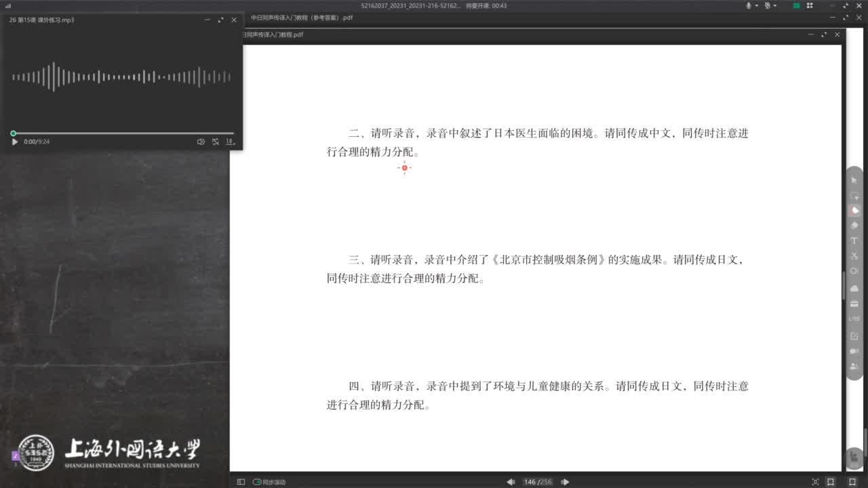The image size is (868, 488).
Task: Click the page number field showing 146
Action: [530, 482]
